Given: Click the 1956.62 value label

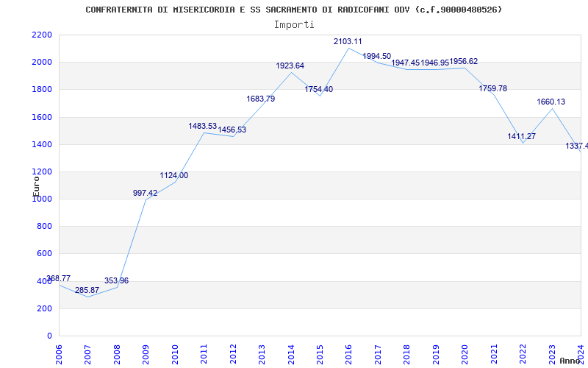Looking at the screenshot, I should 464,62.
